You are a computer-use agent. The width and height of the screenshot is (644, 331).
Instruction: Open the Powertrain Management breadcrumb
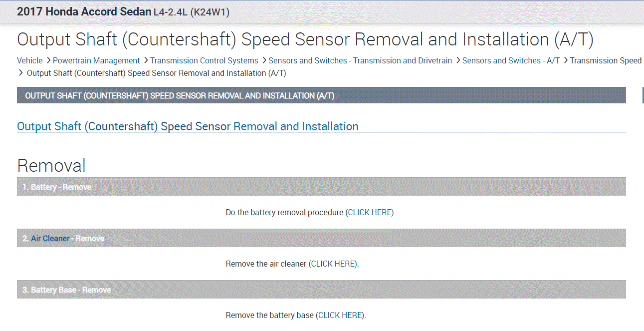pos(96,60)
